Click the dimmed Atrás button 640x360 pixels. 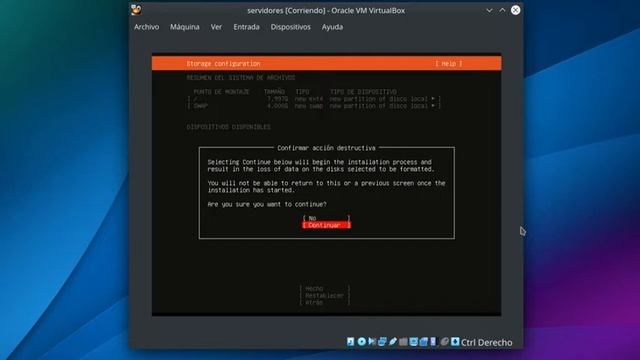click(324, 302)
